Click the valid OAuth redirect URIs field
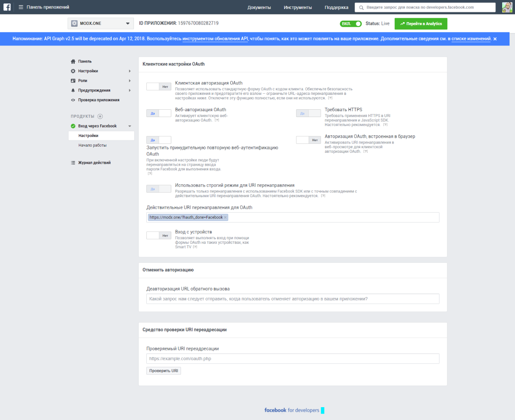Image resolution: width=515 pixels, height=420 pixels. click(x=293, y=217)
